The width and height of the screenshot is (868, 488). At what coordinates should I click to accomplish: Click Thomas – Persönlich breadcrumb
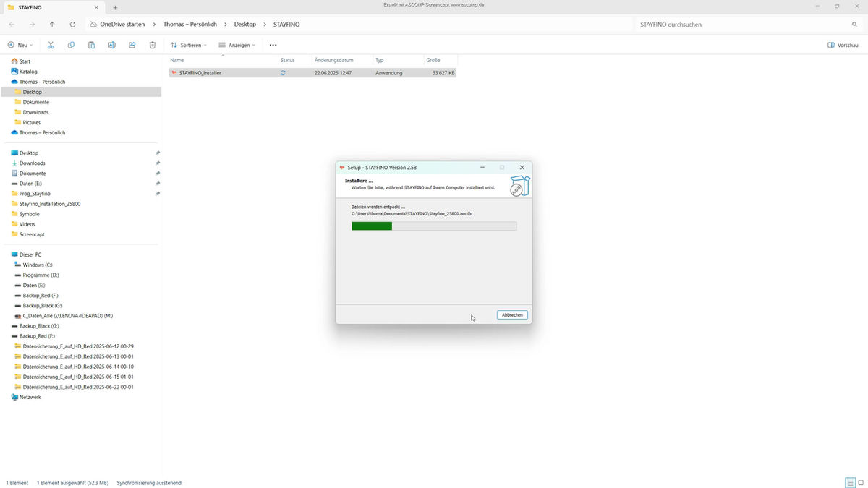190,24
